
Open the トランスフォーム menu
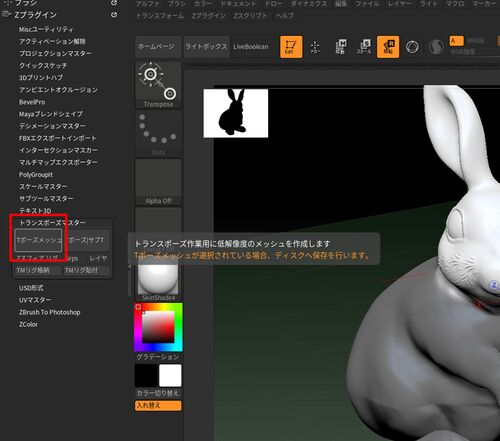pos(160,16)
